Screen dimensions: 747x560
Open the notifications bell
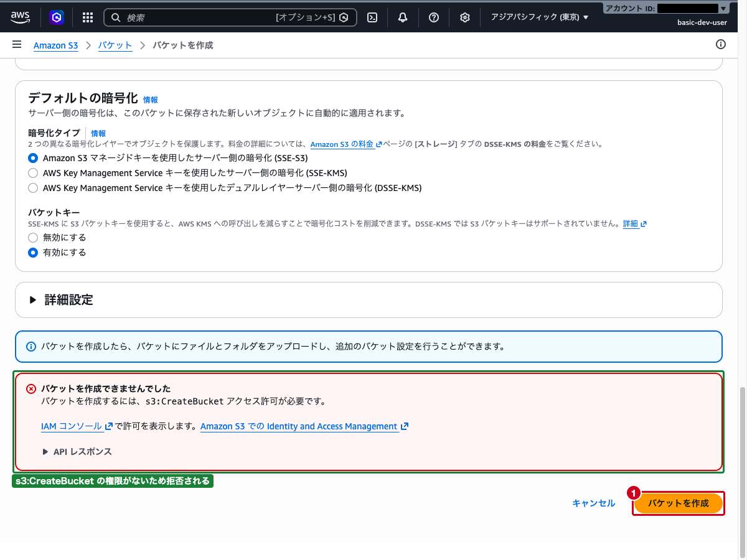[403, 17]
